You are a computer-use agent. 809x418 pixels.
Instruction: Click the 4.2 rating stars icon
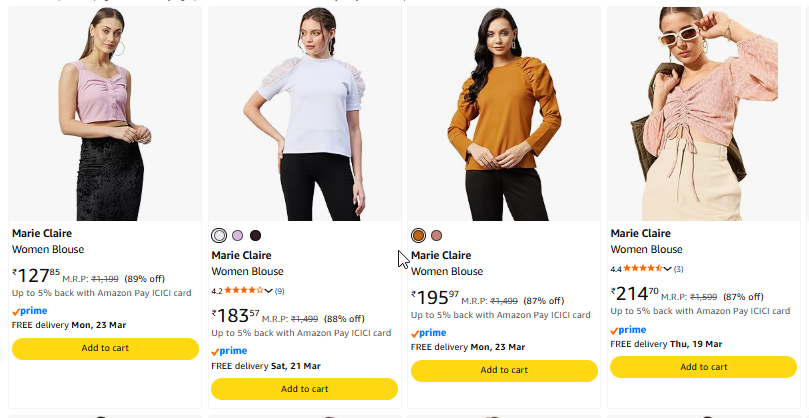point(243,291)
